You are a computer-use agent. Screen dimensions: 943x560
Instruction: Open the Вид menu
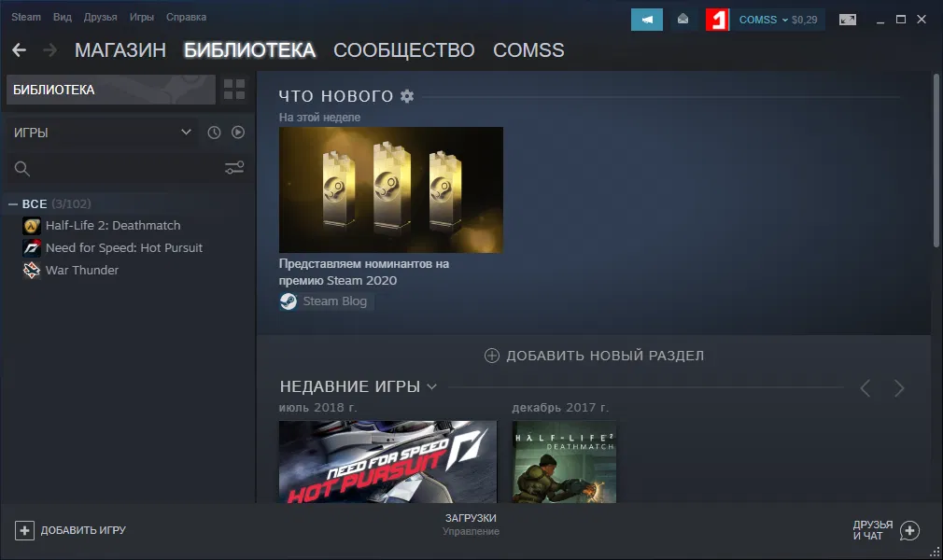coord(62,17)
